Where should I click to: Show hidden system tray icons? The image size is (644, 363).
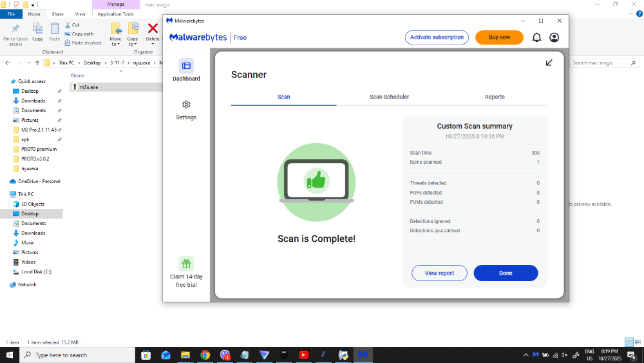(526, 355)
